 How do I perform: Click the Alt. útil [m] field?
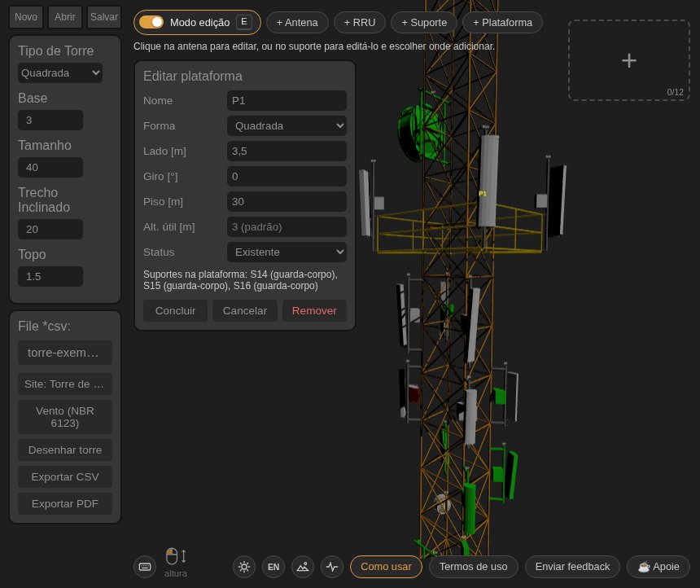(287, 227)
